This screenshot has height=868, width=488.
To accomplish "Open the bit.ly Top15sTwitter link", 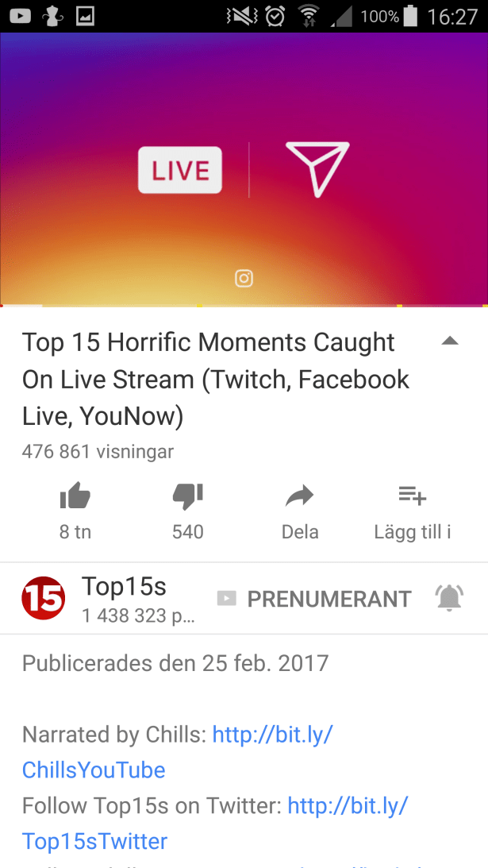I will 215,824.
